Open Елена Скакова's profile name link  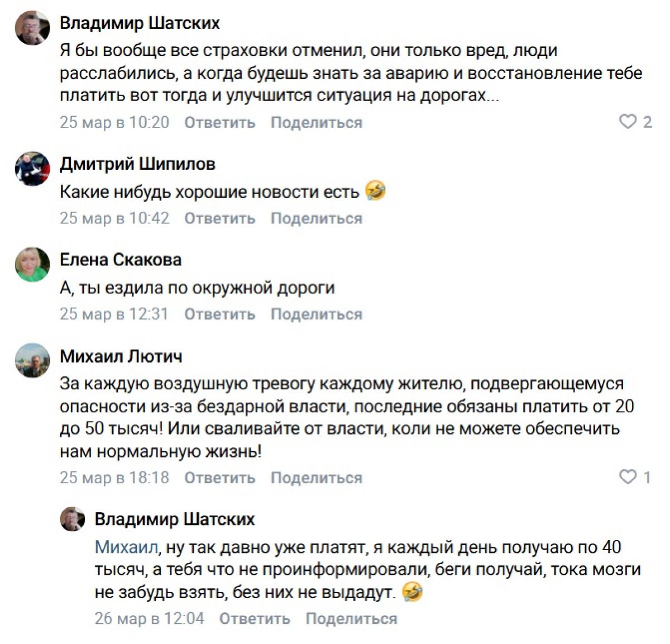(x=121, y=260)
